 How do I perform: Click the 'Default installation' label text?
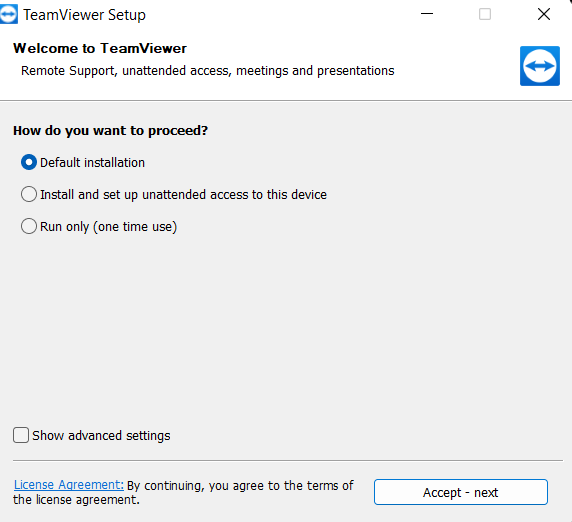(92, 163)
